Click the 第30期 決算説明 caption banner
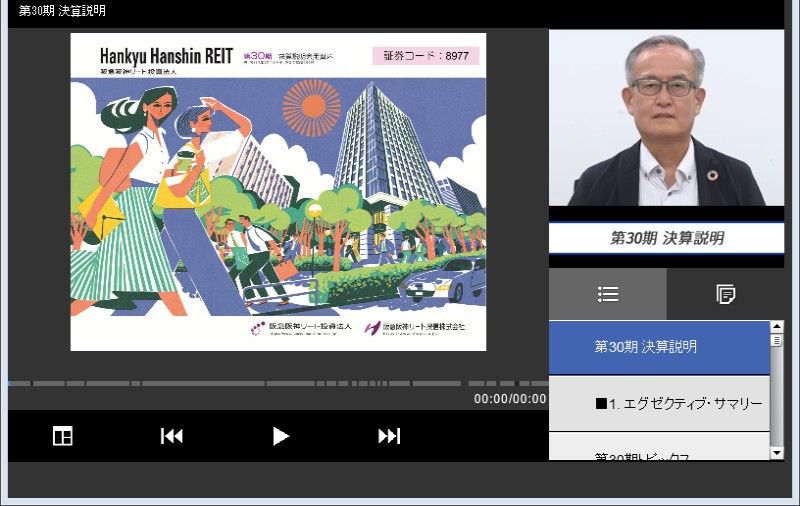This screenshot has width=800, height=506. 666,238
